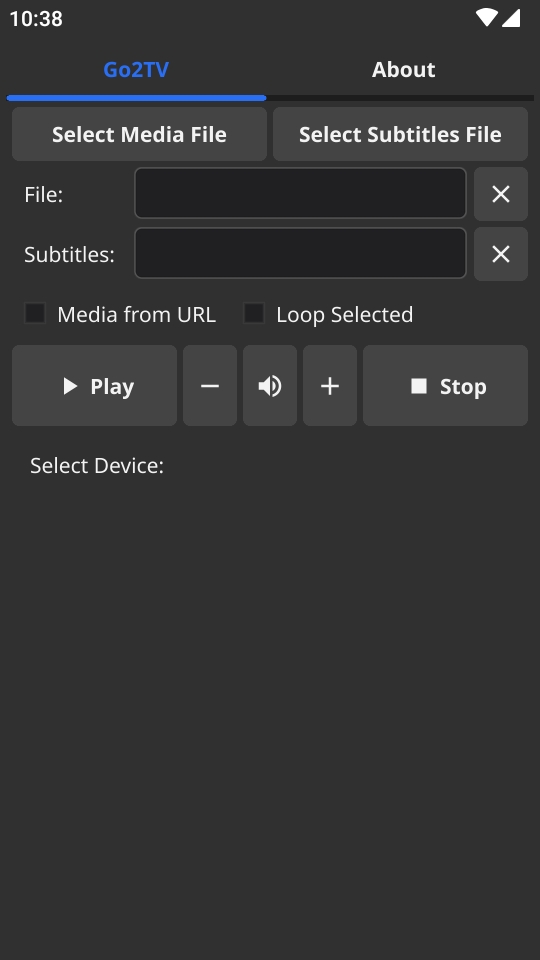Image resolution: width=540 pixels, height=960 pixels.
Task: Start playback with the Play button
Action: click(x=94, y=386)
